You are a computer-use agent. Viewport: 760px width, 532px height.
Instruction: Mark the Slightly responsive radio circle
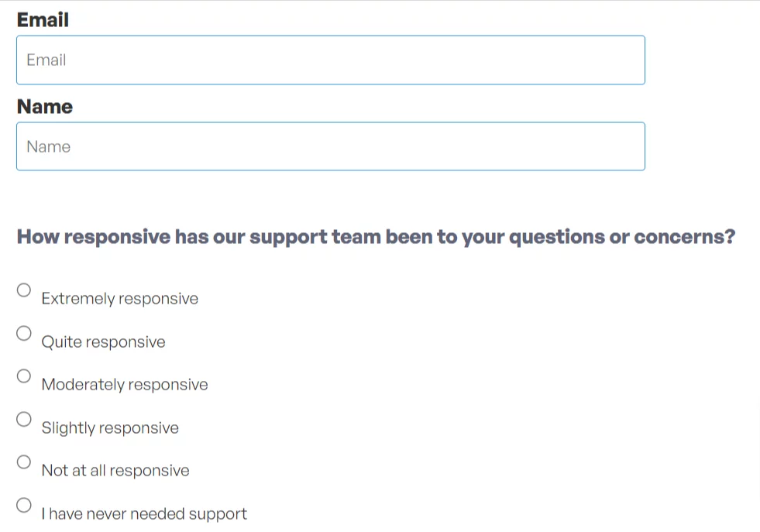point(25,420)
